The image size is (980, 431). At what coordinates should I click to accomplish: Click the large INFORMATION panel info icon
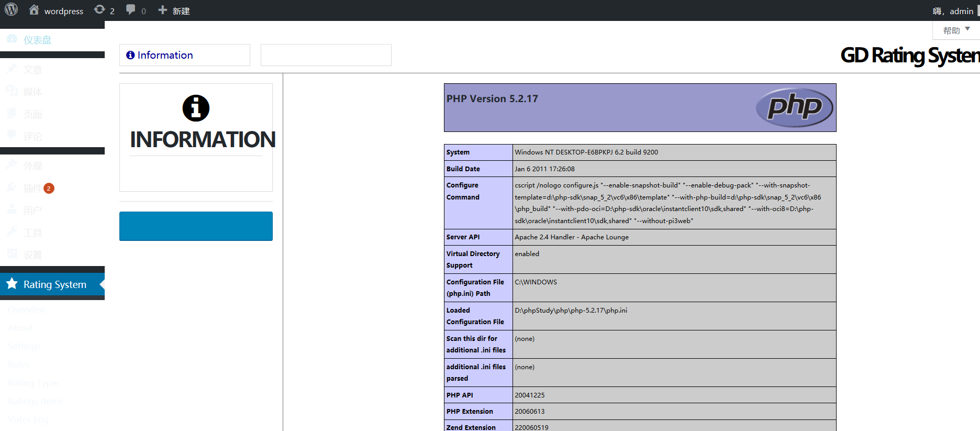[196, 108]
